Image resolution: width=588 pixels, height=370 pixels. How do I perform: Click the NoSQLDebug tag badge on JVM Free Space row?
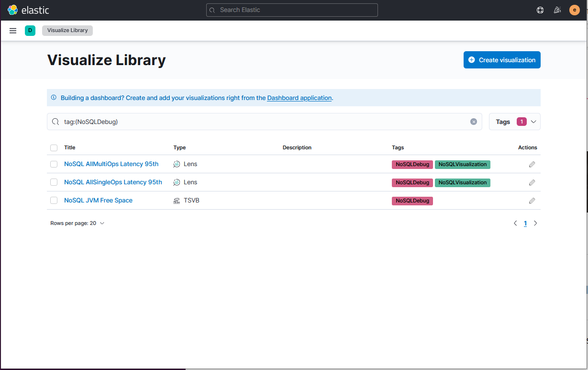pos(412,201)
